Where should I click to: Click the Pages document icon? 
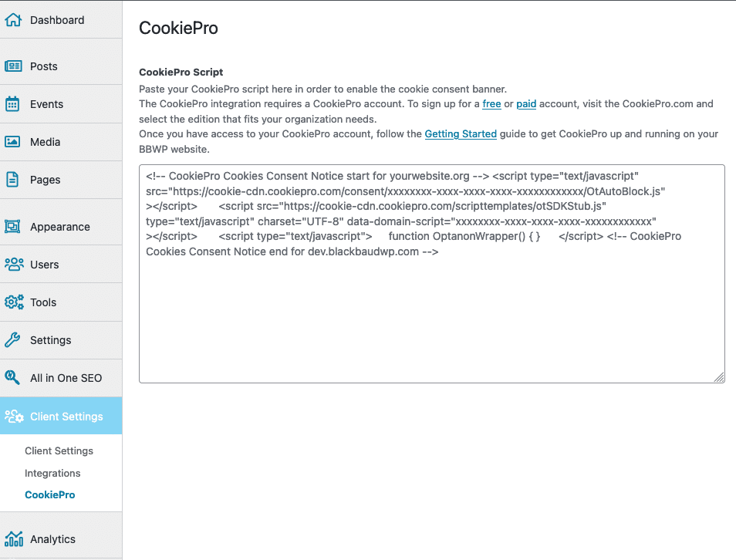click(12, 179)
